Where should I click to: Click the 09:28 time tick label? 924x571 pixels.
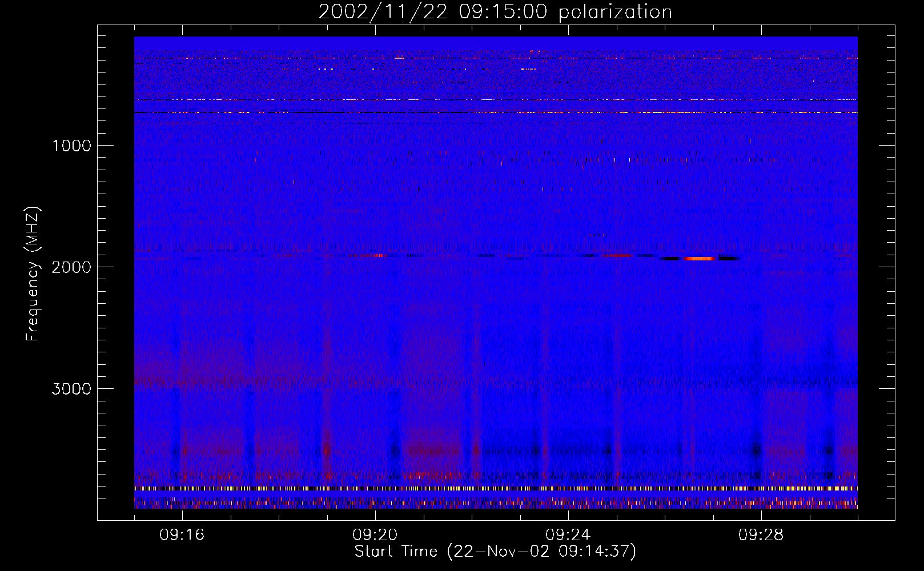761,535
